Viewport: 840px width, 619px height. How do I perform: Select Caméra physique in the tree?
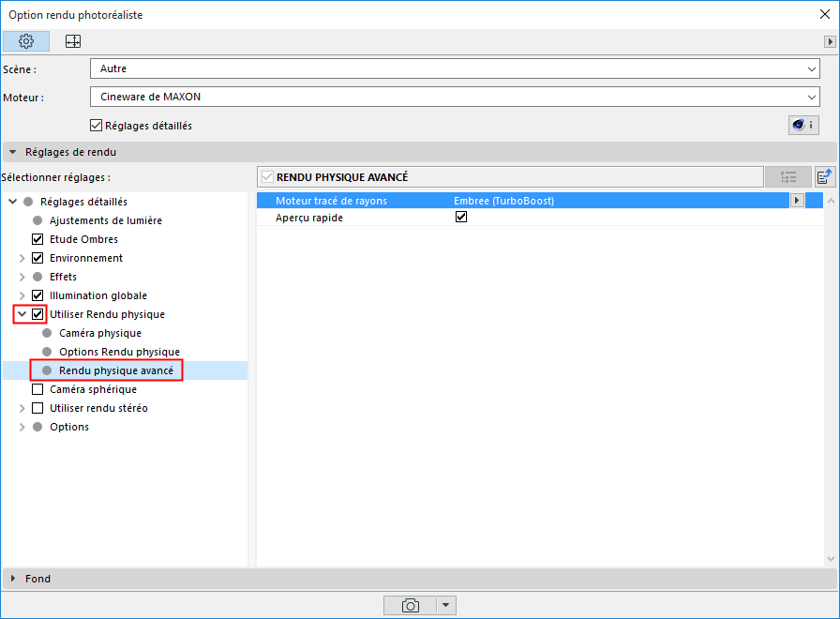tap(100, 333)
